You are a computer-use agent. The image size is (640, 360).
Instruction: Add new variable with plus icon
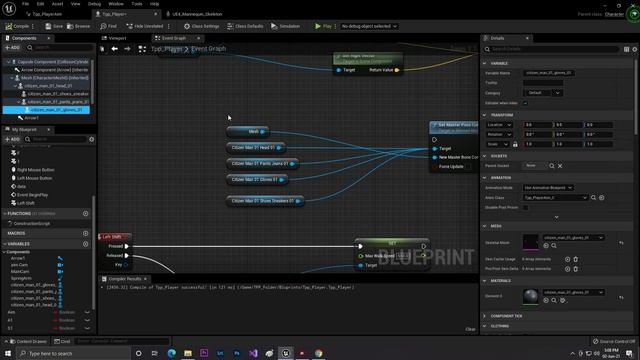click(85, 244)
